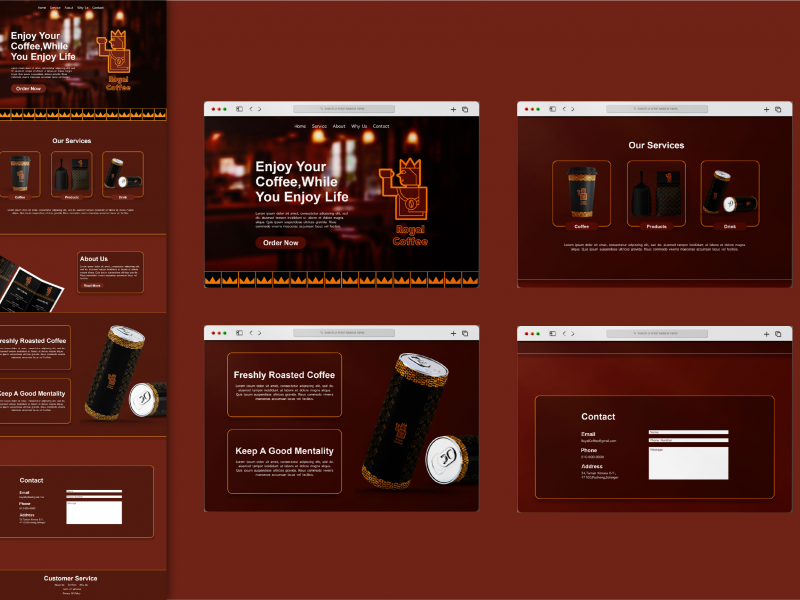Select the Coffee cup card in the Our Services browser window
Viewport: 800px width, 600px height.
(x=581, y=195)
